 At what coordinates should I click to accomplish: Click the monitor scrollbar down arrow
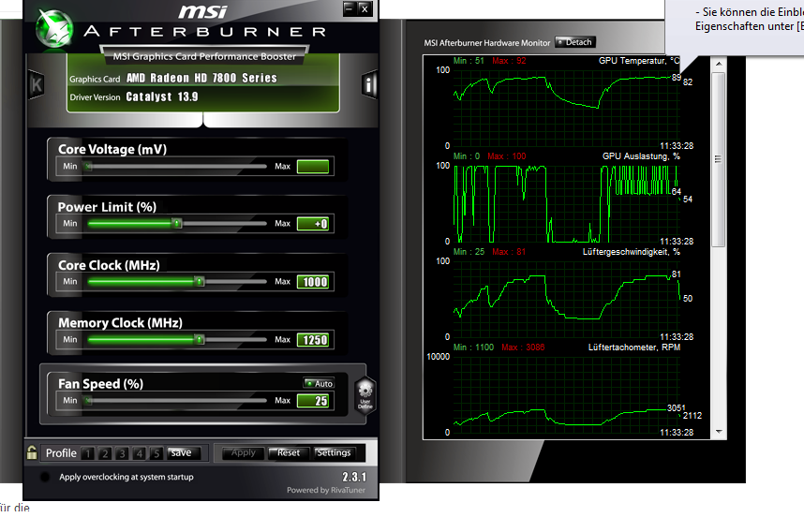pos(719,432)
